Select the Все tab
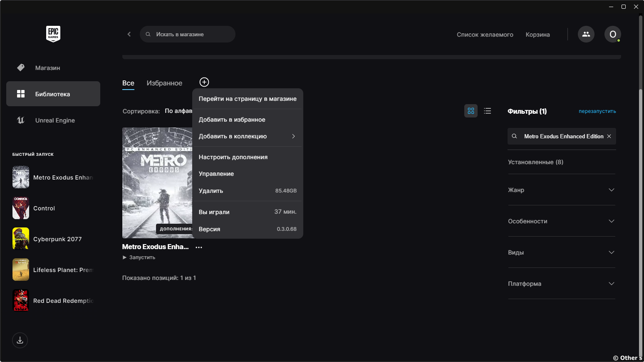644x362 pixels. coord(128,83)
